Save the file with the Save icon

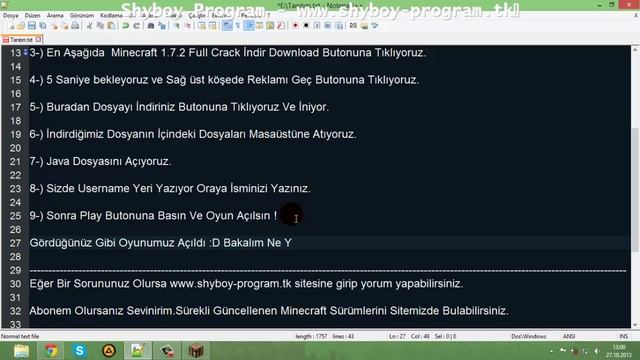32,26
